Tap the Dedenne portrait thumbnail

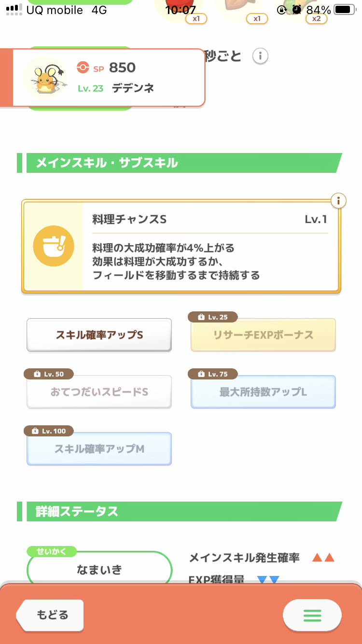(45, 77)
